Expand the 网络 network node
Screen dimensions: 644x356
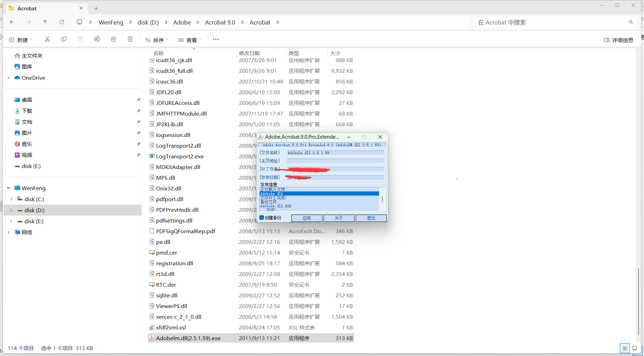9,232
